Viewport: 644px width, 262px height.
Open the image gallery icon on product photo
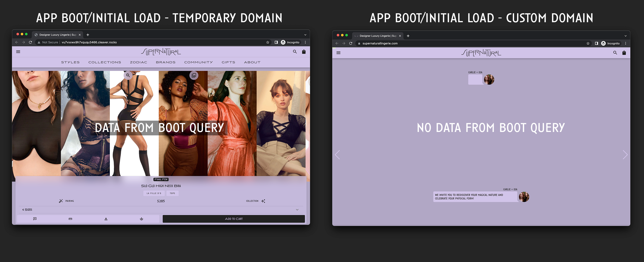click(x=194, y=75)
